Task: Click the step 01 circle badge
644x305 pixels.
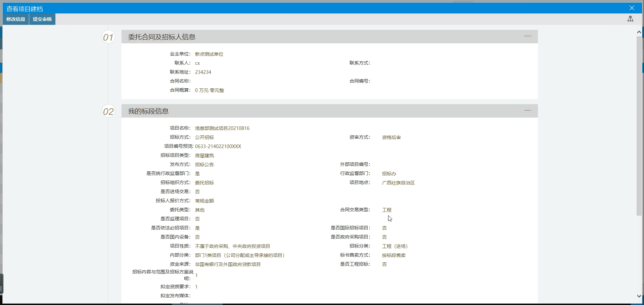Action: 108,37
